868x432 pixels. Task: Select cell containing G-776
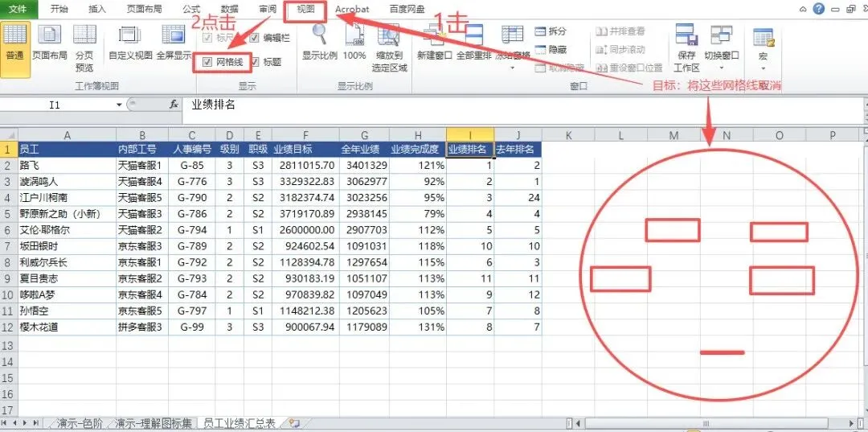(191, 181)
